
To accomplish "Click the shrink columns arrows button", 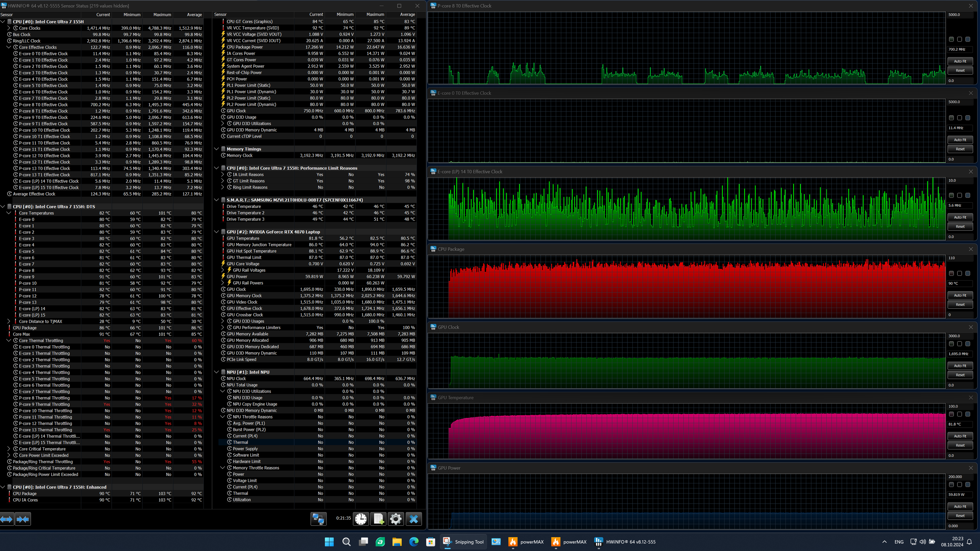I will click(x=23, y=519).
